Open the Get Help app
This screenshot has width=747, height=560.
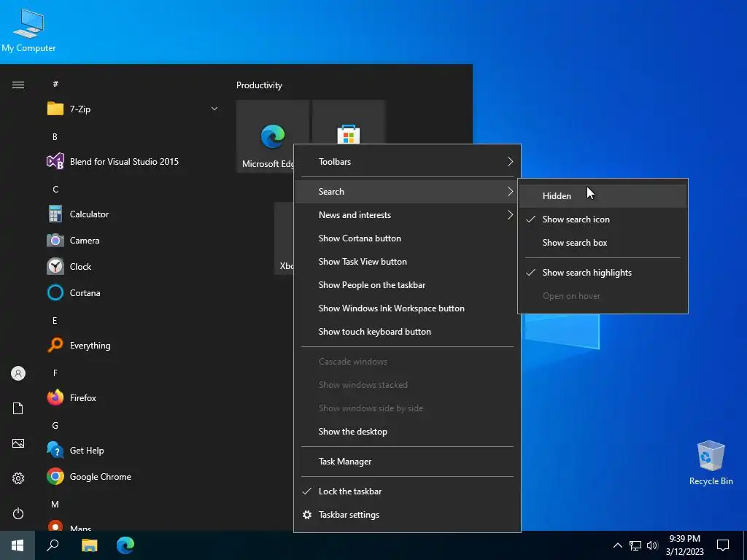point(133,451)
